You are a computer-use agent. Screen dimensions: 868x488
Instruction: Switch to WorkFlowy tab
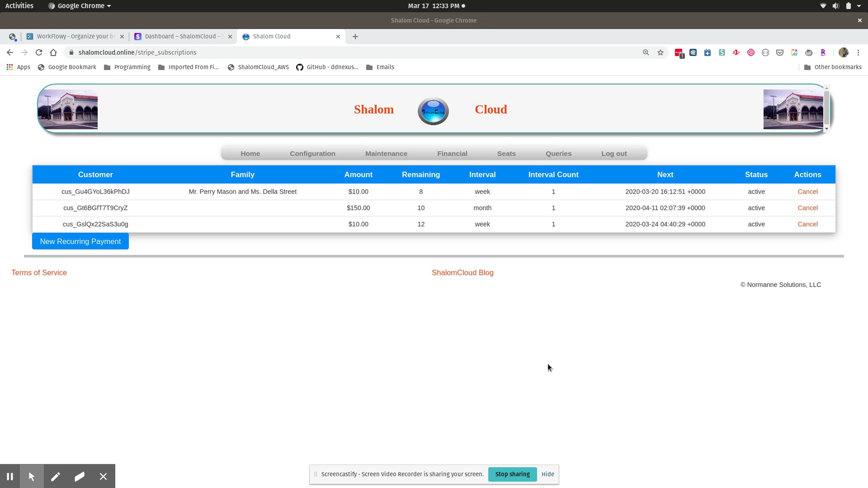pos(75,37)
